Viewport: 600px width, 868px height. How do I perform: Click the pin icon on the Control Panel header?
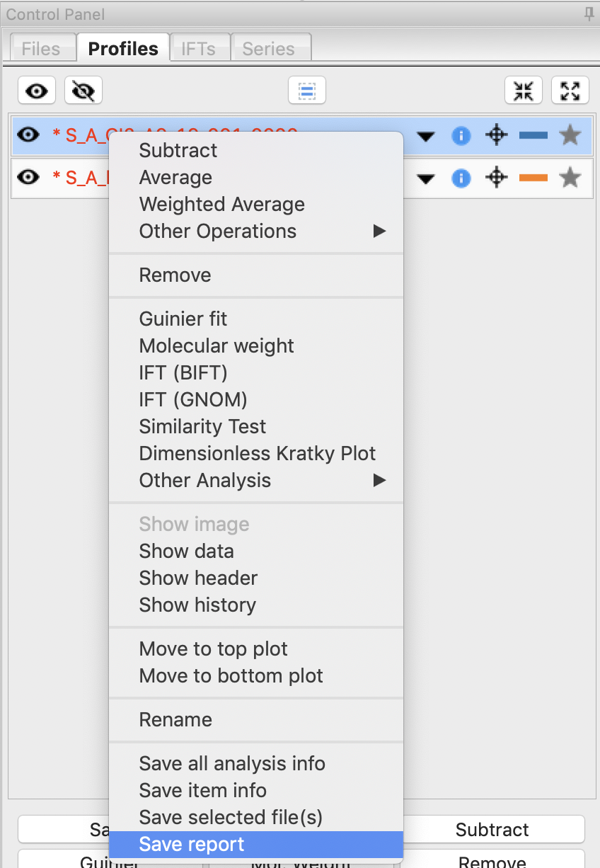coord(589,13)
